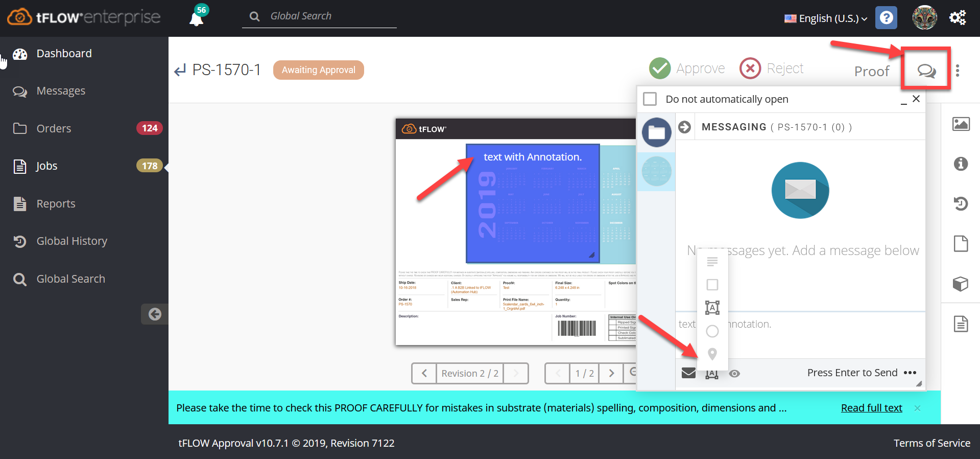980x459 pixels.
Task: Open the 3D cube icon in right panel
Action: [x=961, y=284]
